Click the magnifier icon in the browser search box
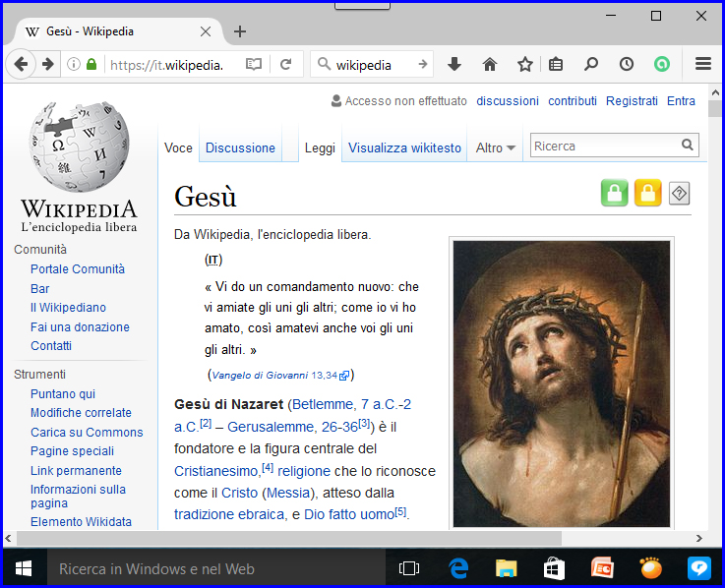This screenshot has height=588, width=725. (x=324, y=64)
